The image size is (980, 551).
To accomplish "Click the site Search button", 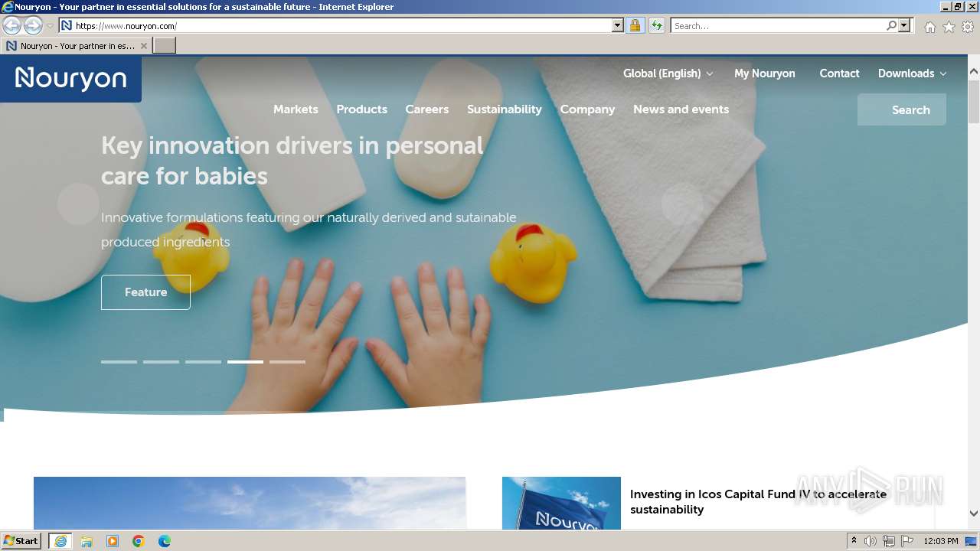I will 902,109.
